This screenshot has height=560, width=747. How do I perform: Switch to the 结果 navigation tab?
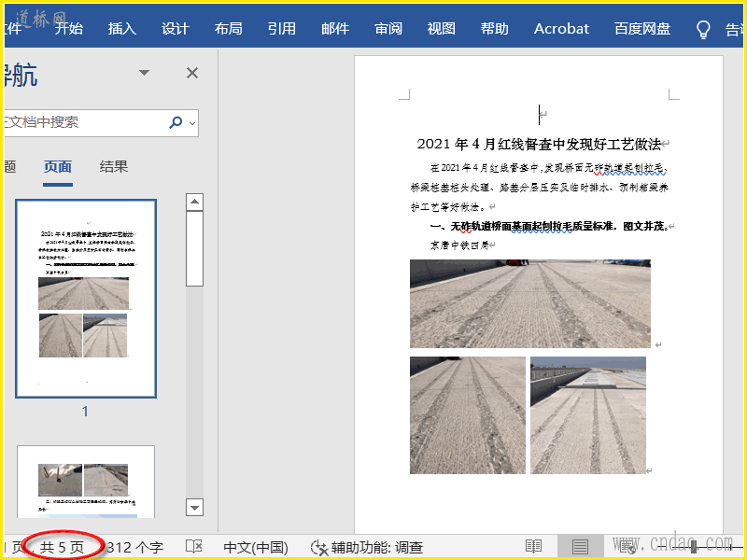pos(114,167)
